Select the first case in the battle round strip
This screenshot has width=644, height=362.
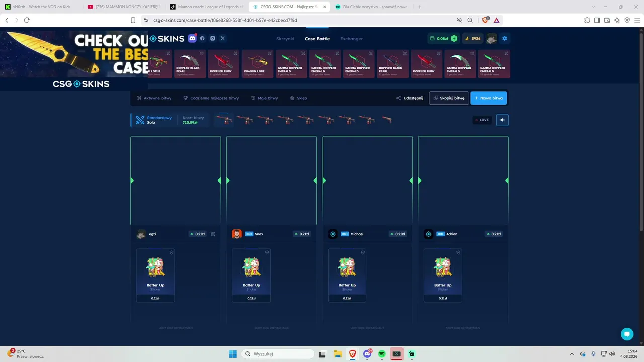(224, 120)
